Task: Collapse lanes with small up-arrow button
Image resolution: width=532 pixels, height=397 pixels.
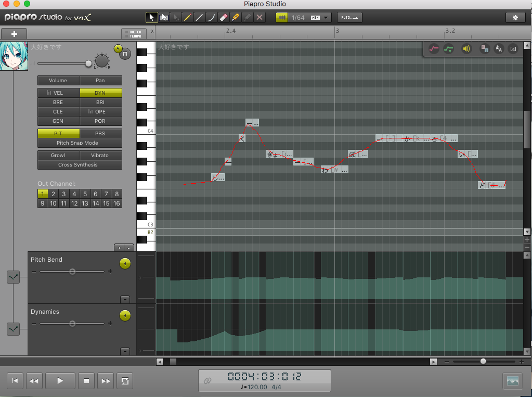Action: pos(129,248)
